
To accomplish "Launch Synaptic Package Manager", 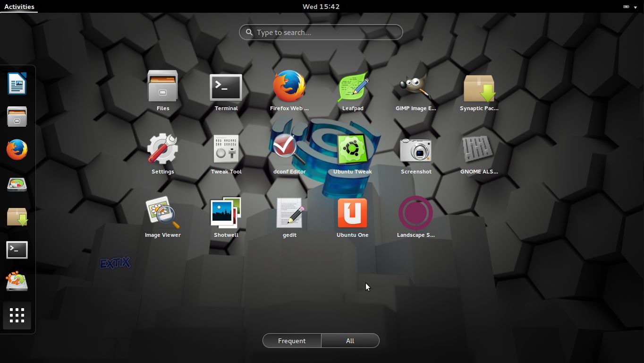I will 479,87.
